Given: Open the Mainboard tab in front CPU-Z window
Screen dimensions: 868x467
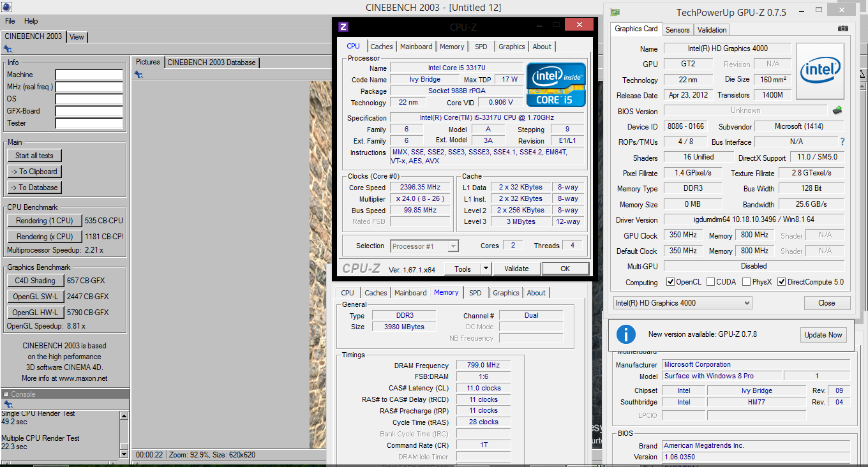Looking at the screenshot, I should (416, 47).
